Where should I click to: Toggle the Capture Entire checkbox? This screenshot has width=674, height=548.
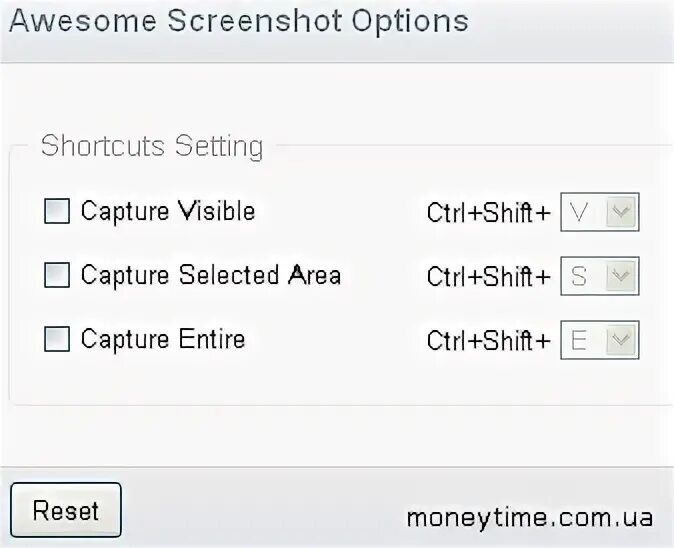pos(58,339)
